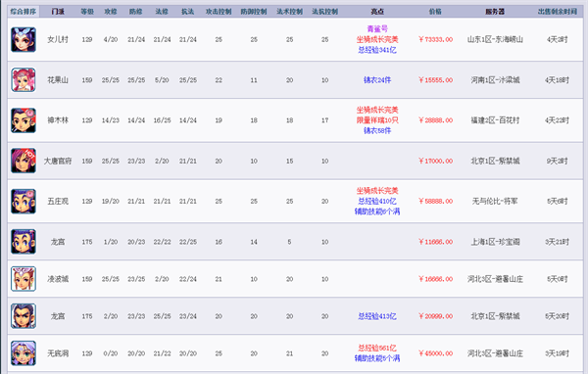Click the ¥45000.00 price link
The width and height of the screenshot is (588, 374).
435,353
